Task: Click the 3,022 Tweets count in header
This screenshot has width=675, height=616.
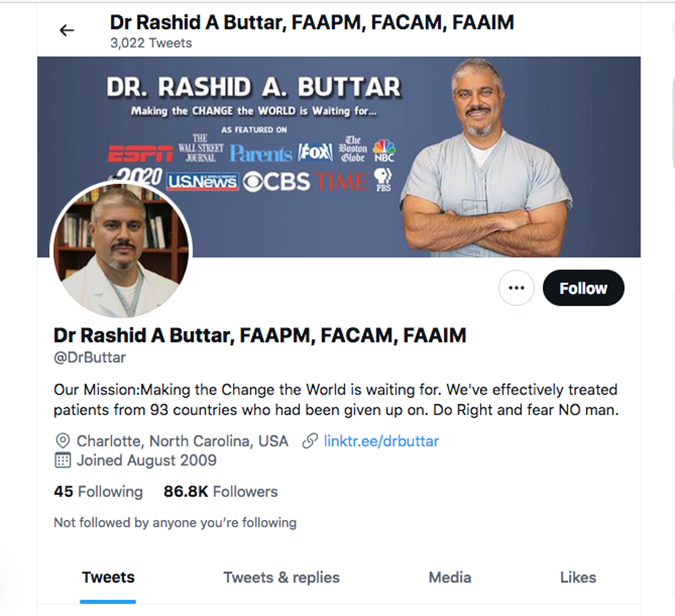Action: (x=151, y=43)
